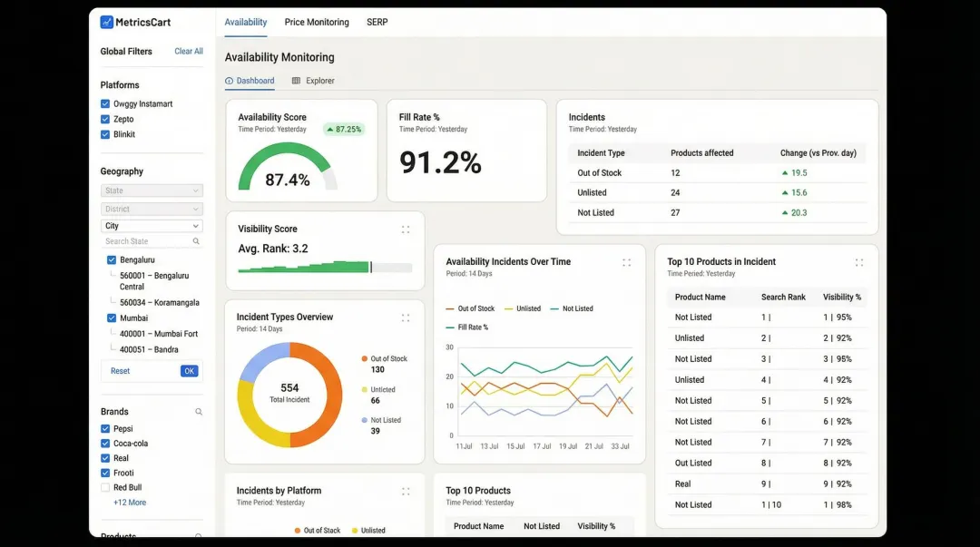Click the options handle on Incident Types Overview card

pyautogui.click(x=406, y=317)
